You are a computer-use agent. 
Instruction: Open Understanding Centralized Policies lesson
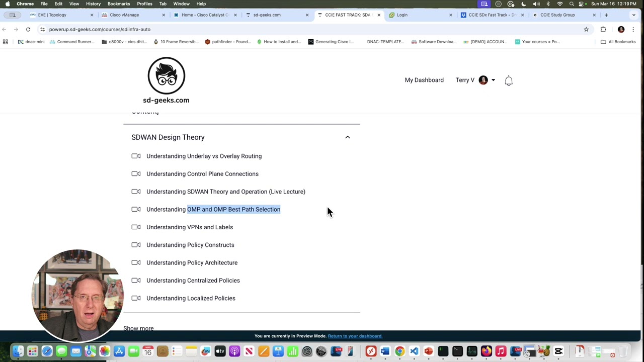click(x=193, y=281)
